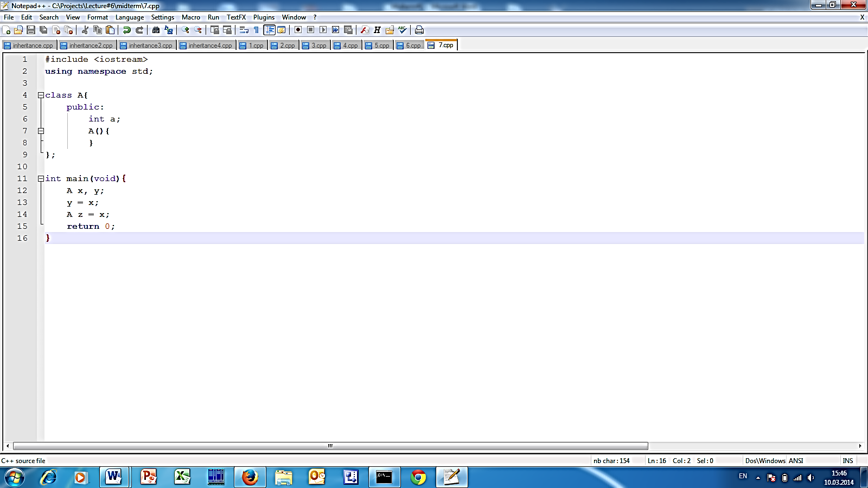The height and width of the screenshot is (488, 868).
Task: Click the INS mode in status bar
Action: [x=848, y=460]
